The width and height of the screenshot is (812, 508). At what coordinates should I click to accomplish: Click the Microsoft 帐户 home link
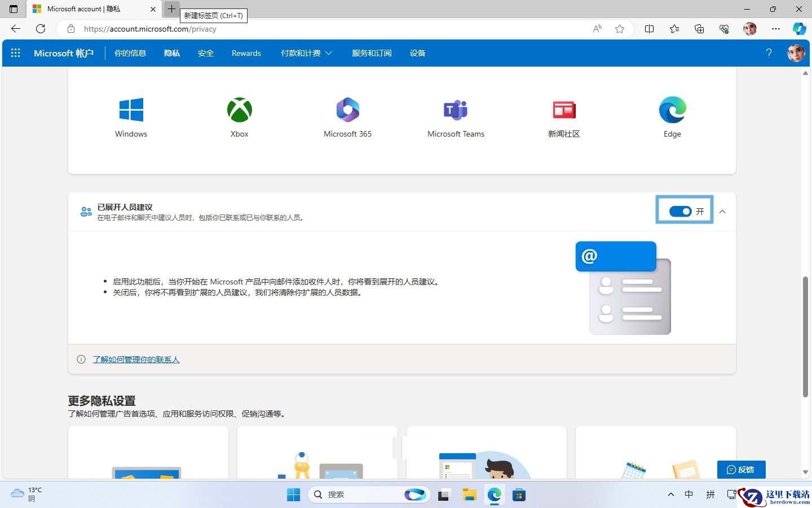64,53
